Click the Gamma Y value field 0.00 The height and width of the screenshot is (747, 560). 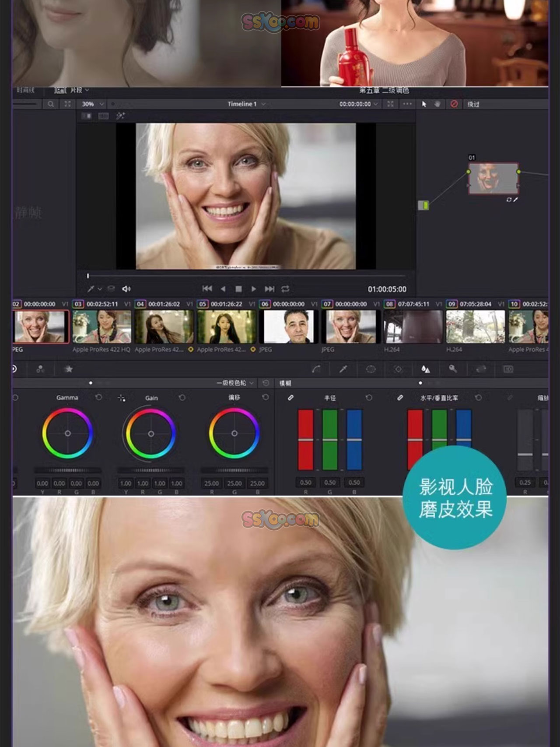[42, 483]
